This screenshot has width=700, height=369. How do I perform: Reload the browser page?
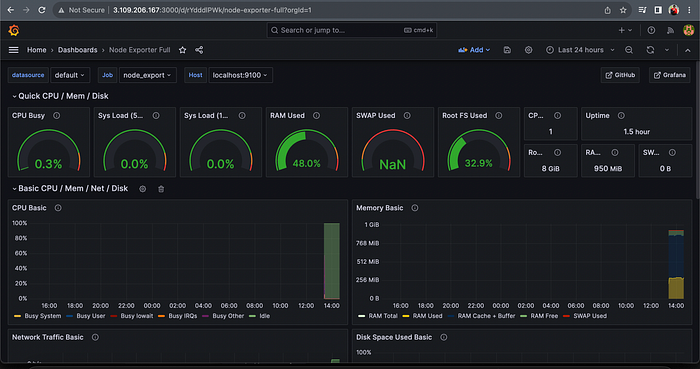click(x=42, y=10)
